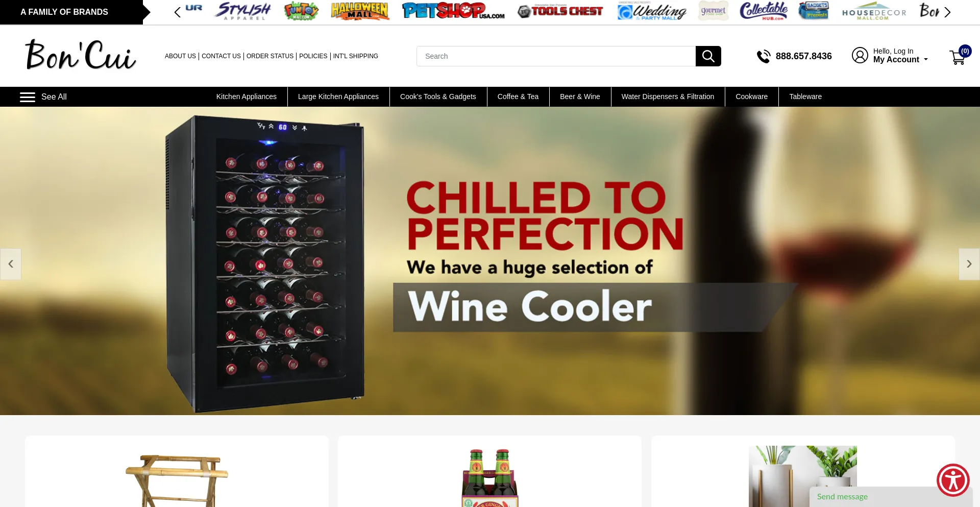Select the Coffee & Tea category
The height and width of the screenshot is (507, 980).
point(518,96)
